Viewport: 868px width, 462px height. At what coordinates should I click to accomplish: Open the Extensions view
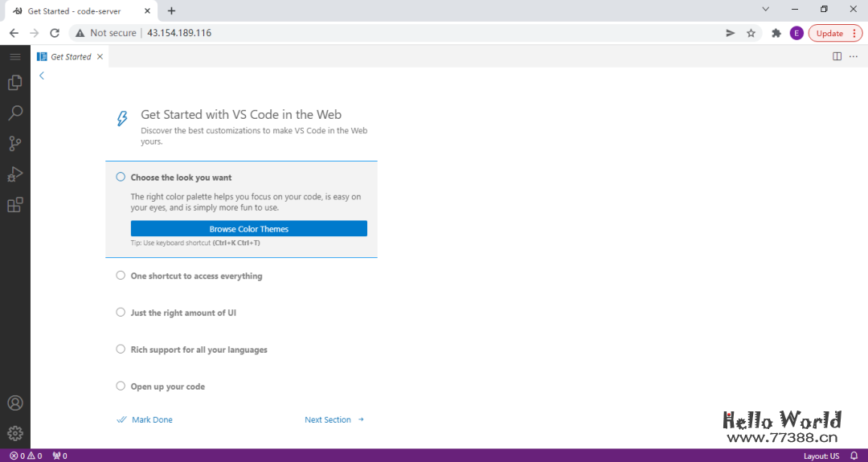[x=14, y=205]
